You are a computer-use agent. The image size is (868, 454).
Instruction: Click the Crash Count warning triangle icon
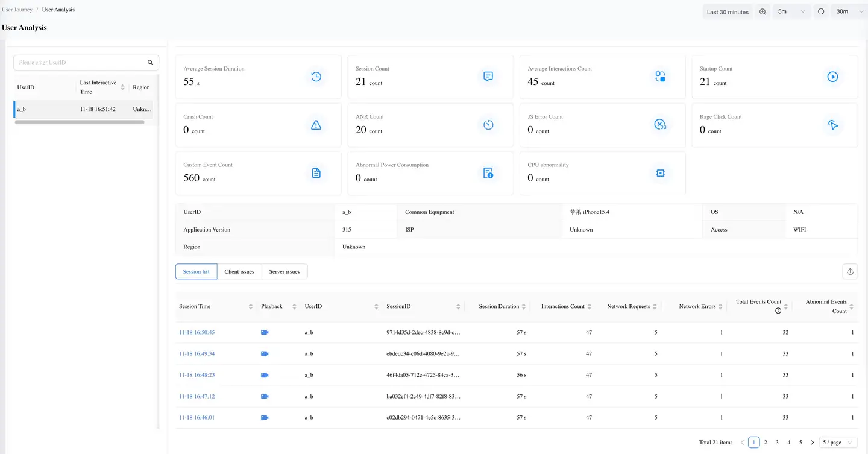point(316,125)
